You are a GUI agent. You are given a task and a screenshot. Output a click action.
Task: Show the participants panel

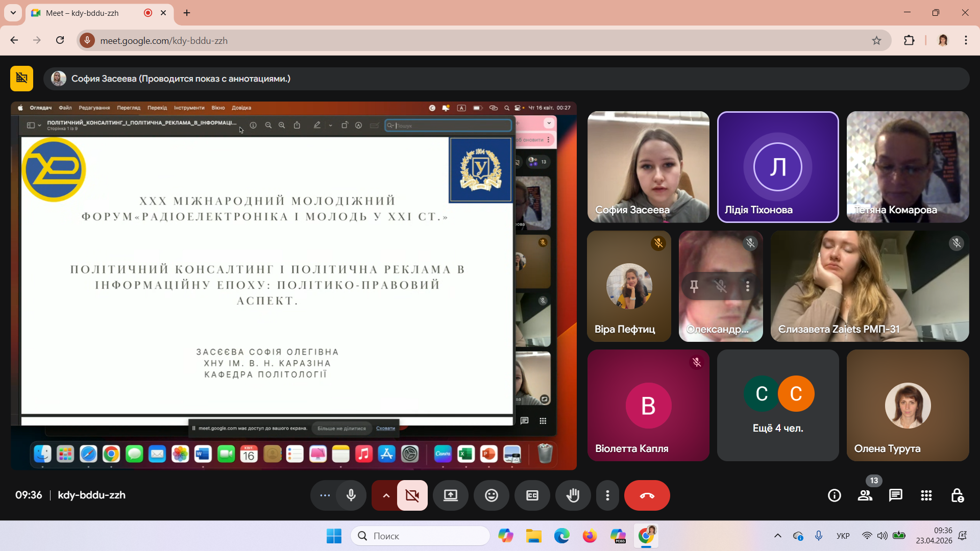[x=865, y=495]
